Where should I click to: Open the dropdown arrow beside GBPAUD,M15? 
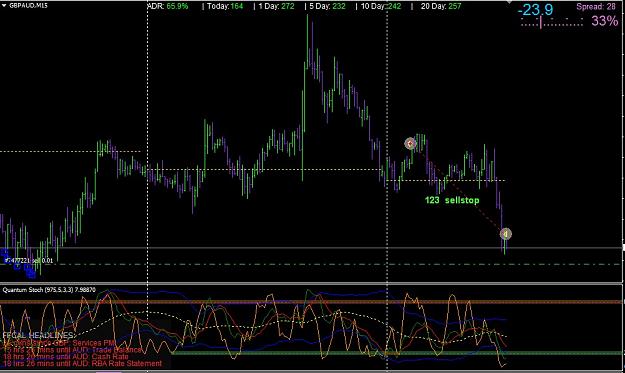coord(4,6)
